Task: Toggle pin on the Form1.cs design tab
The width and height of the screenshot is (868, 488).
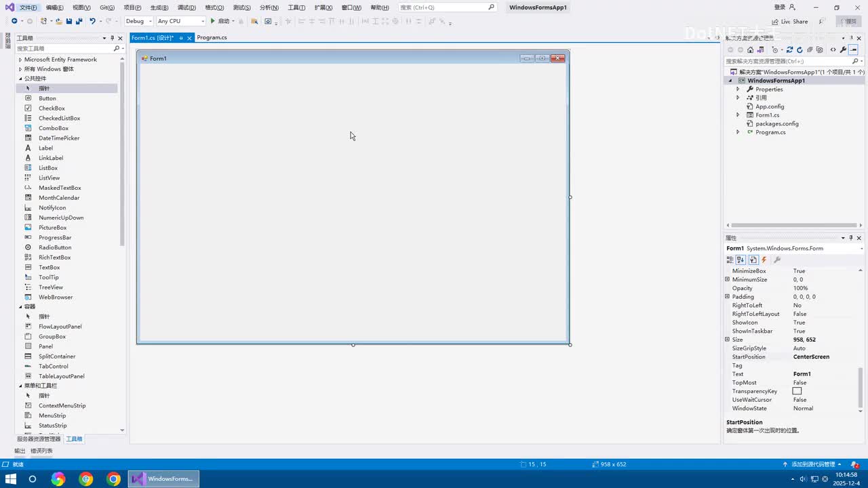Action: tap(181, 38)
